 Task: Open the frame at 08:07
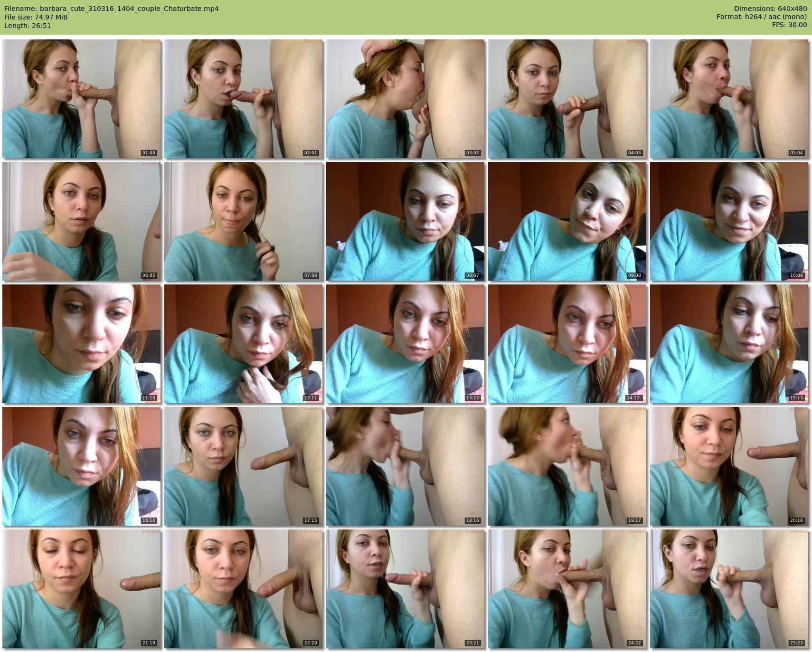coord(406,221)
